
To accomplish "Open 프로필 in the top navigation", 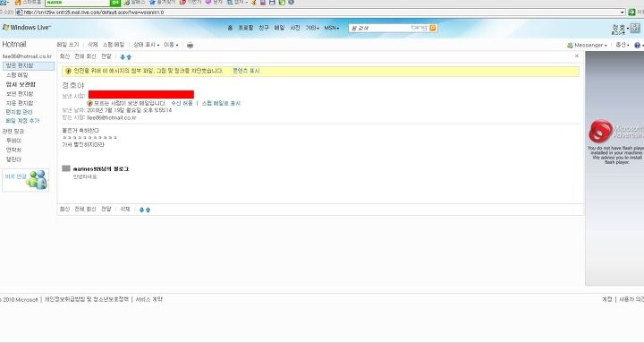I will click(x=246, y=28).
